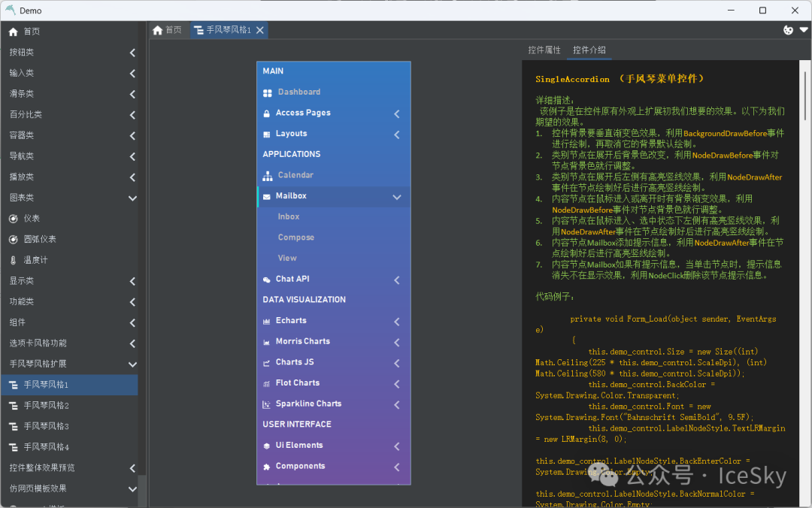Click the palette theme icon at top right
812x508 pixels.
click(788, 30)
